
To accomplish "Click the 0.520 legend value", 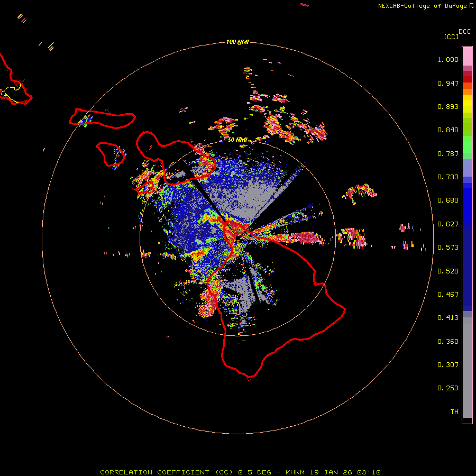I will click(448, 271).
